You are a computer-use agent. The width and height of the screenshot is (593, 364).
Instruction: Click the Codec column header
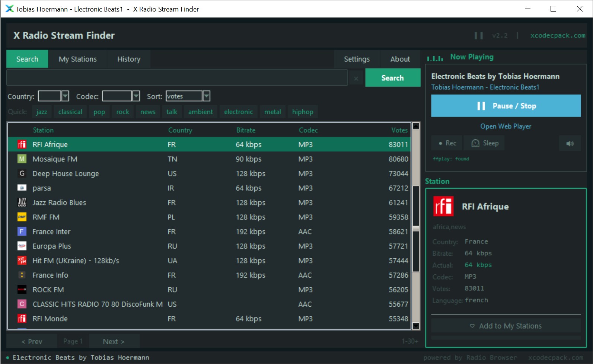pos(308,130)
